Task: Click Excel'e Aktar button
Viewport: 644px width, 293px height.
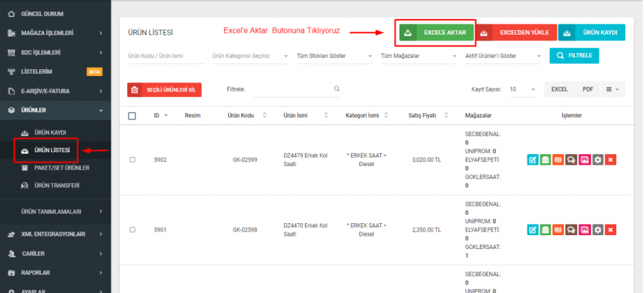Action: click(x=436, y=33)
